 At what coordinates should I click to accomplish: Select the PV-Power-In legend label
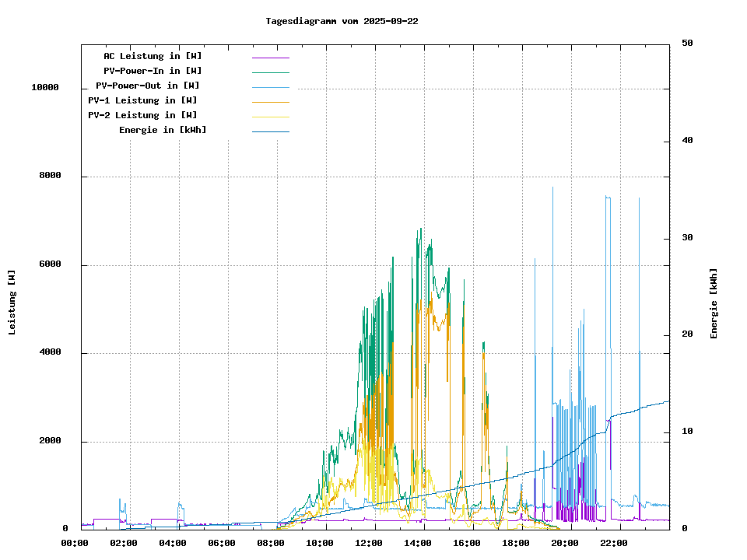[x=153, y=71]
